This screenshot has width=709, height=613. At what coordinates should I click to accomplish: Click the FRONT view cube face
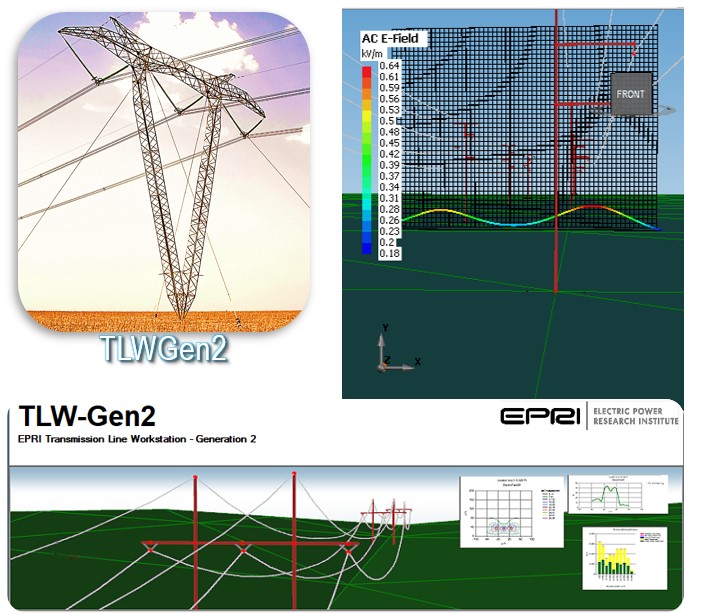tap(630, 94)
